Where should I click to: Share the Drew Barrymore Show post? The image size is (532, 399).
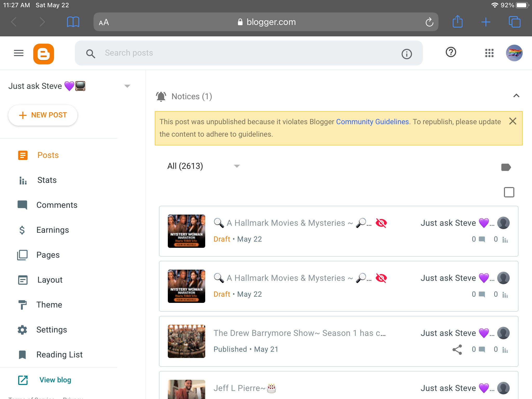457,349
